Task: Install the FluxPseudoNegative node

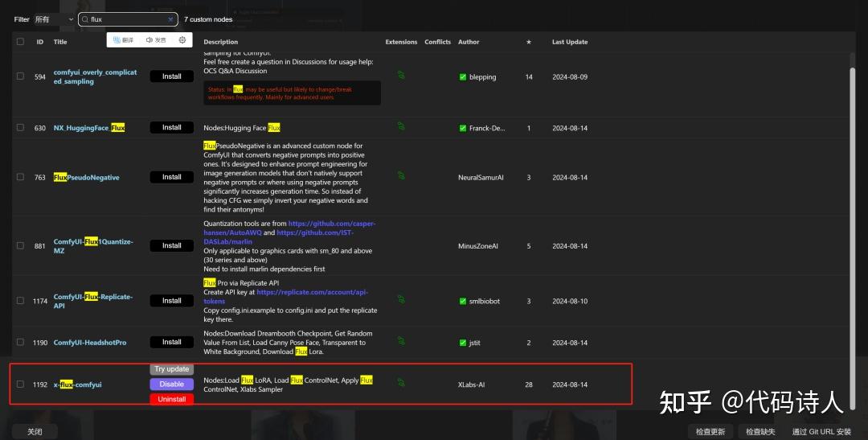Action: [172, 177]
